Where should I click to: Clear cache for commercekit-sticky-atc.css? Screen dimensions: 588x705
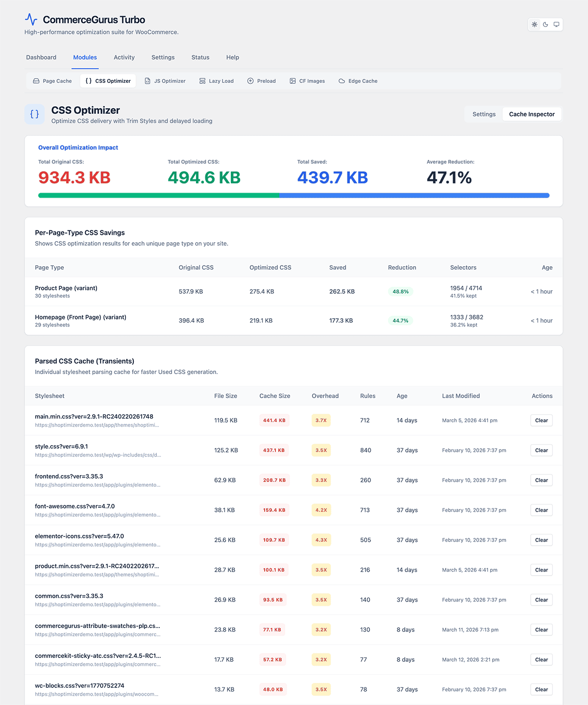(541, 660)
